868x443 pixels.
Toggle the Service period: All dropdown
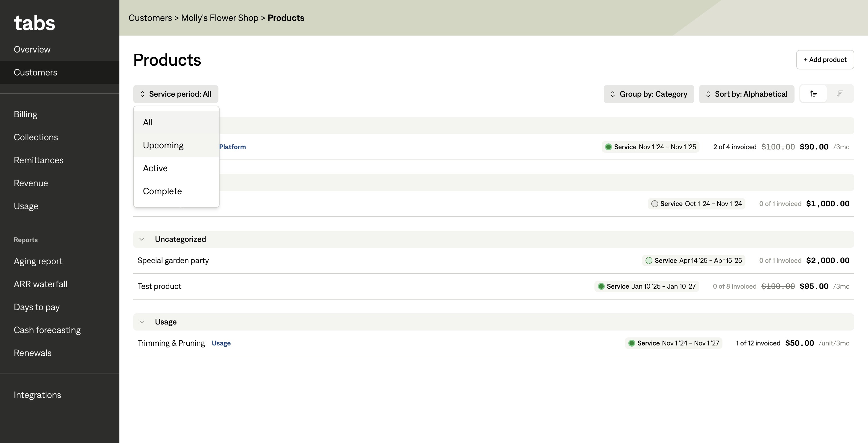click(176, 94)
